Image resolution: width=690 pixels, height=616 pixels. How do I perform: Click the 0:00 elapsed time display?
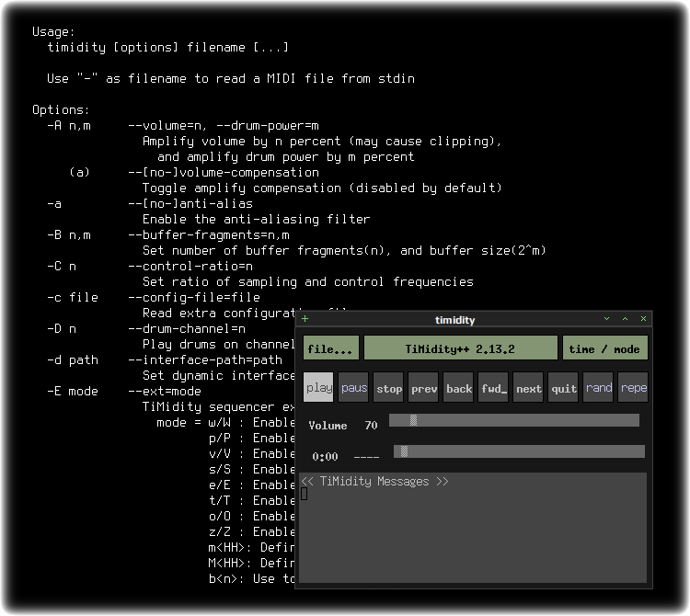click(x=325, y=457)
